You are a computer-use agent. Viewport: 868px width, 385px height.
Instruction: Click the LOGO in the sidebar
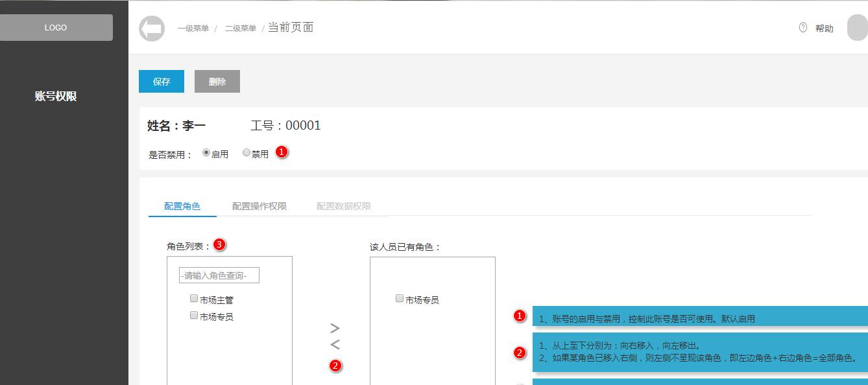coord(56,28)
